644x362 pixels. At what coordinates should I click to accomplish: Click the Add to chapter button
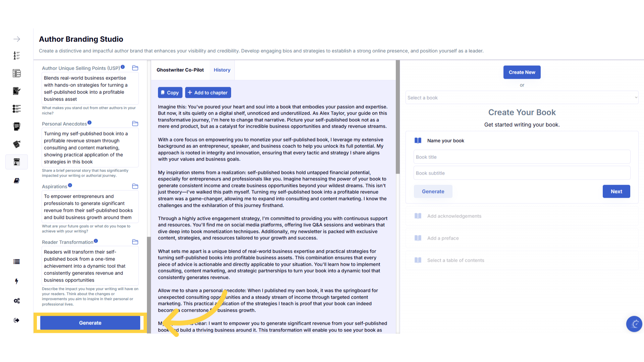click(x=208, y=93)
